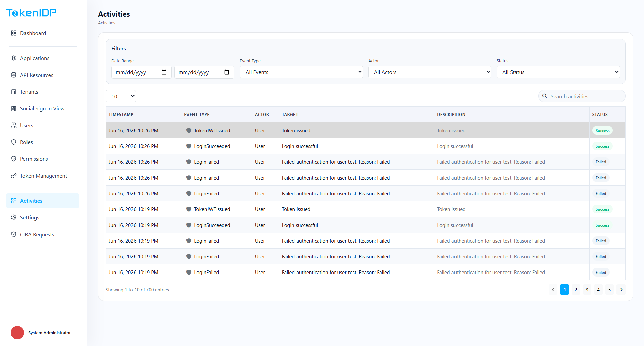Screen dimensions: 644x346
Task: Open Token Management in the sidebar
Action: coord(43,176)
